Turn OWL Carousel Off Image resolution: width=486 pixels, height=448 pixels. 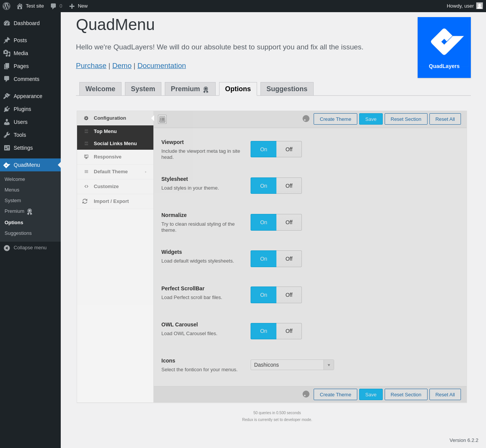click(x=289, y=331)
